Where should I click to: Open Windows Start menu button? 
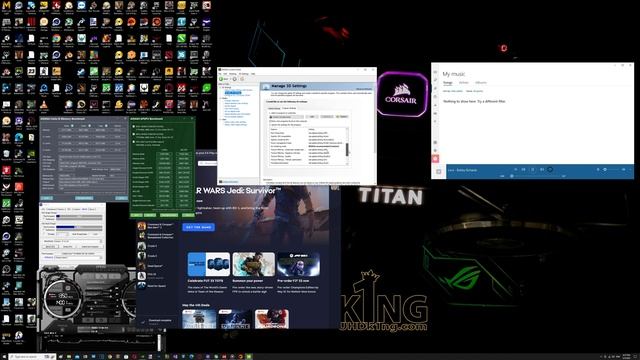(x=3, y=357)
